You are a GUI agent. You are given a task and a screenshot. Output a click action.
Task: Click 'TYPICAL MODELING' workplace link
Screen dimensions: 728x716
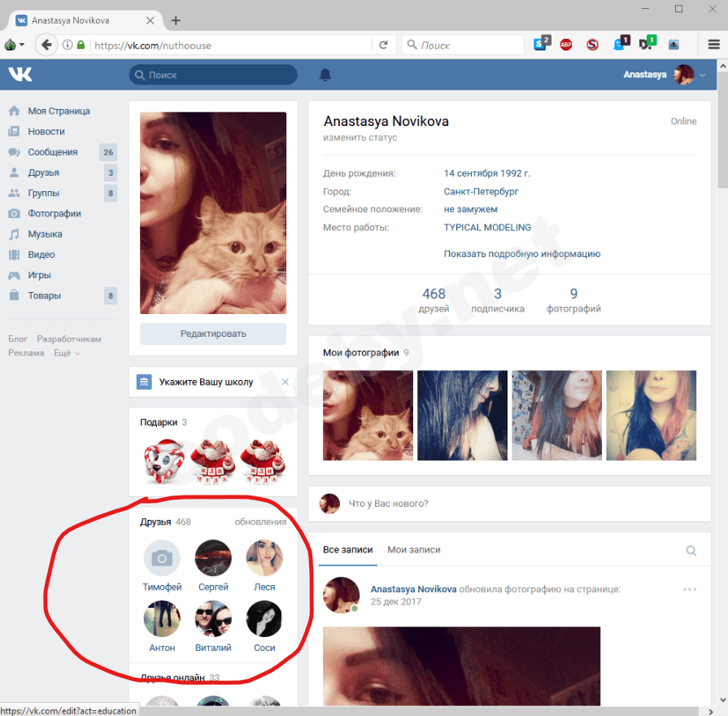point(487,228)
